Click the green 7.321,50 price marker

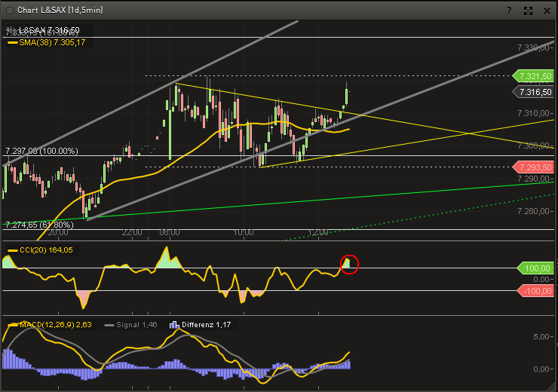pos(533,76)
